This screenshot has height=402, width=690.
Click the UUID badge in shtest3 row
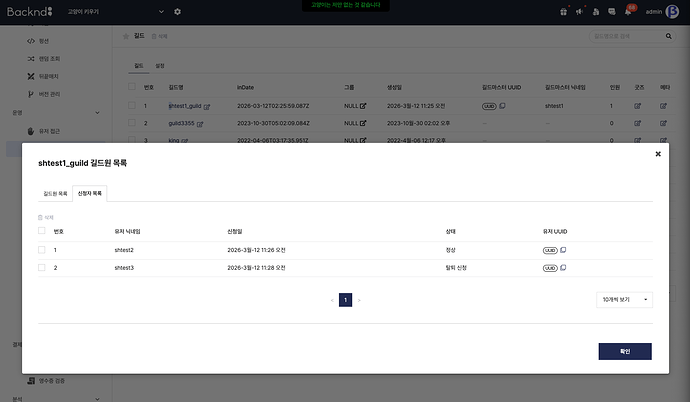point(549,268)
